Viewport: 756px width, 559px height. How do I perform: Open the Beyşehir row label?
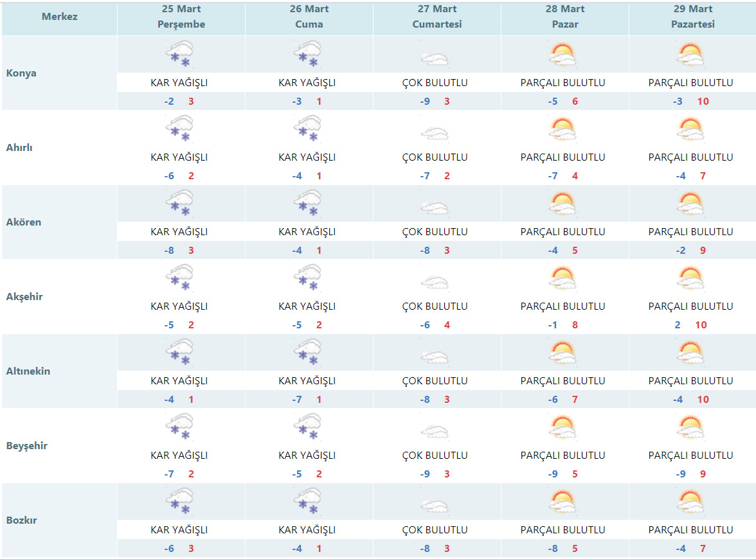(27, 446)
